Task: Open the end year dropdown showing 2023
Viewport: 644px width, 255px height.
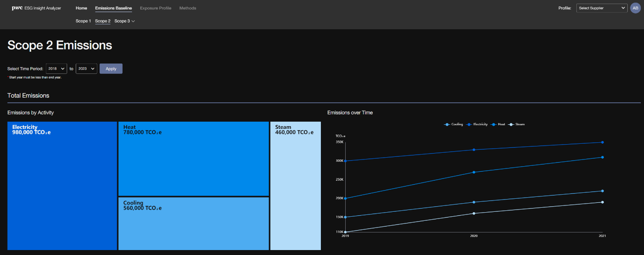Action: (87, 68)
